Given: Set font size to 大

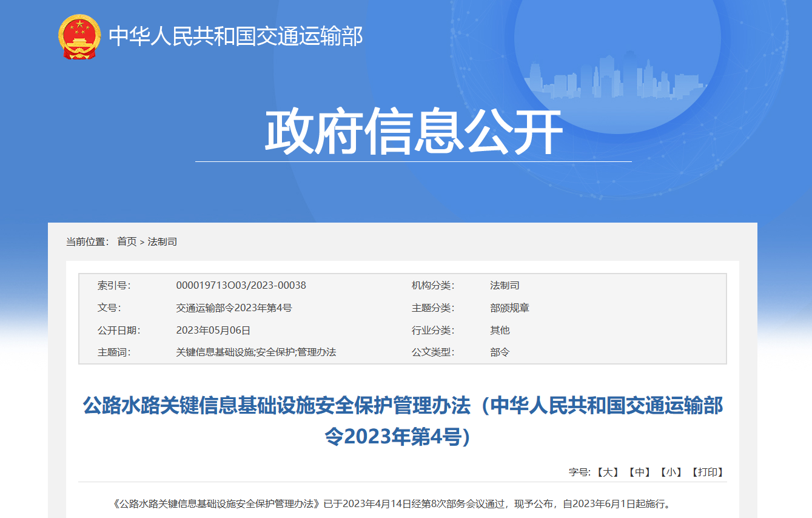Looking at the screenshot, I should point(607,472).
